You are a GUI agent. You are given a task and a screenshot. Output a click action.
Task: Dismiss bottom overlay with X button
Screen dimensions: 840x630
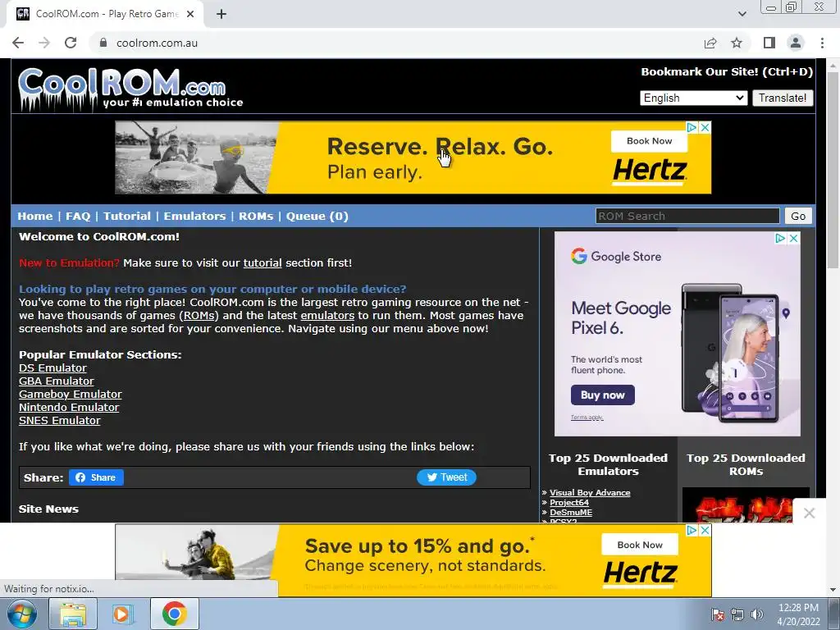pos(810,514)
